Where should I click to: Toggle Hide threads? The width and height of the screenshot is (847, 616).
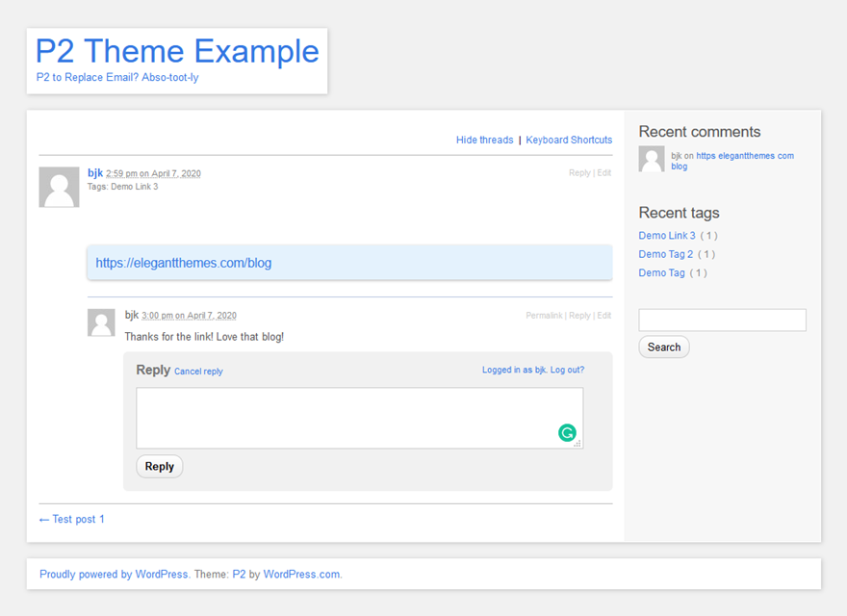click(x=484, y=141)
